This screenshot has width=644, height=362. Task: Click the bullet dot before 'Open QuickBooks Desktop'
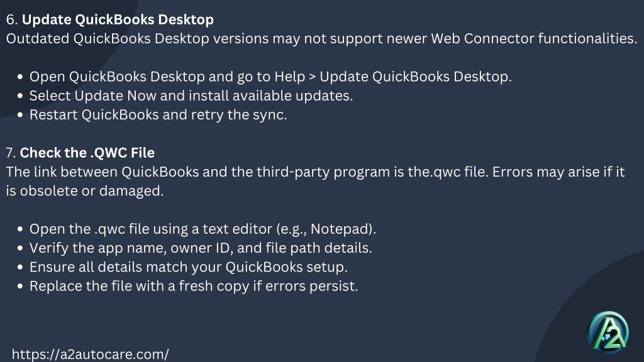coord(20,77)
